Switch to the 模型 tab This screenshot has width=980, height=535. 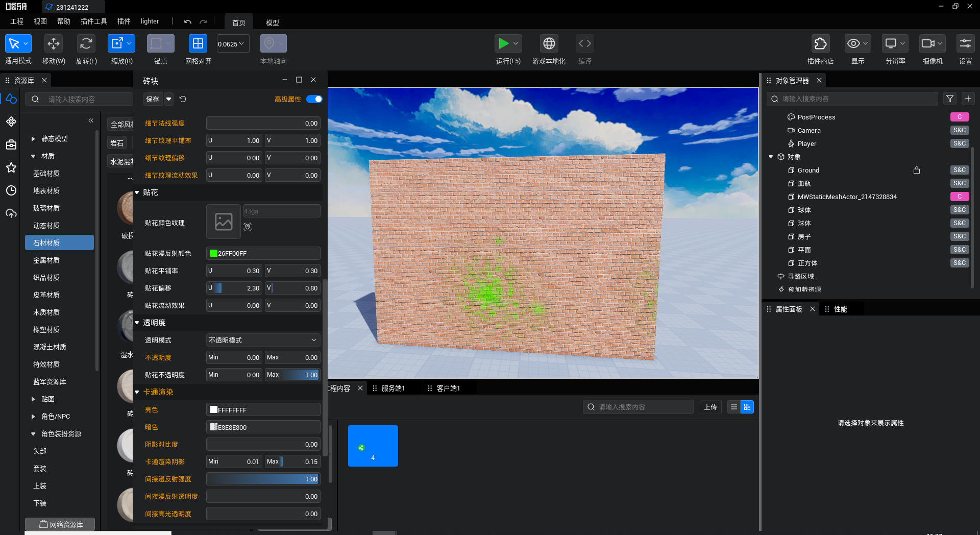click(273, 22)
